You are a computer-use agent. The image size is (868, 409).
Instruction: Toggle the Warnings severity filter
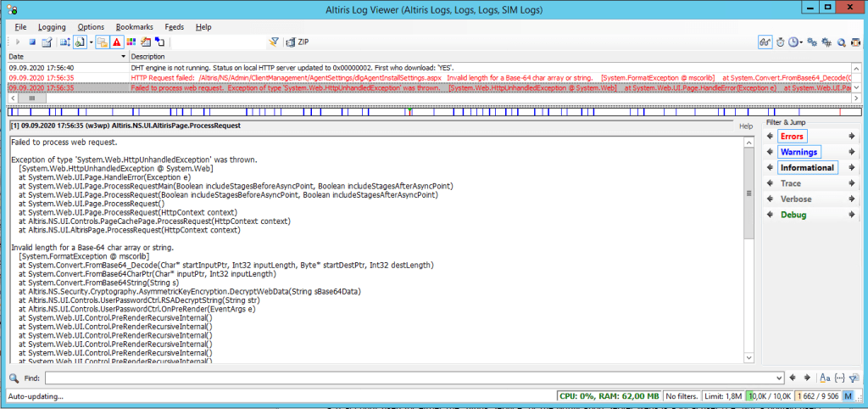coord(798,152)
